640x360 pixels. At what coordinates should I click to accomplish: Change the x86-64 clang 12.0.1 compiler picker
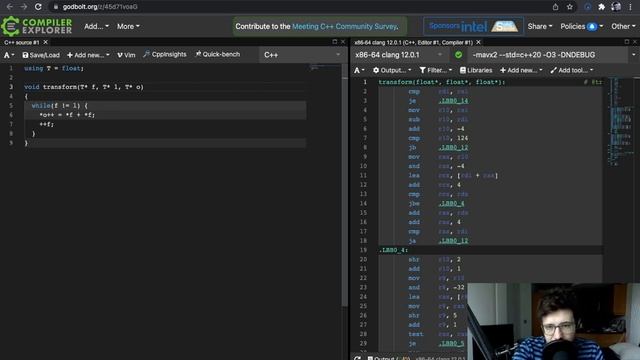pos(399,55)
